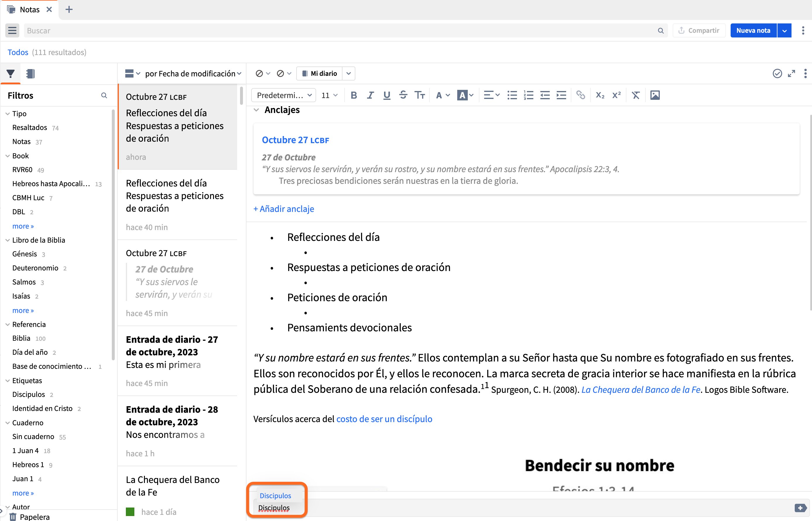Open first indicator style dropdown
The image size is (812, 521).
pyautogui.click(x=263, y=73)
